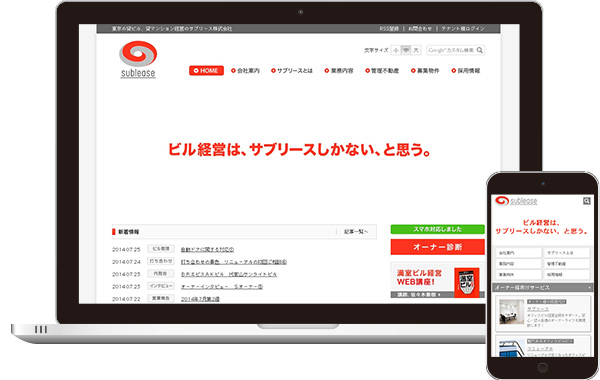Screen dimensions: 600x380
Task: Open the HOME navigation tab
Action: pyautogui.click(x=206, y=70)
